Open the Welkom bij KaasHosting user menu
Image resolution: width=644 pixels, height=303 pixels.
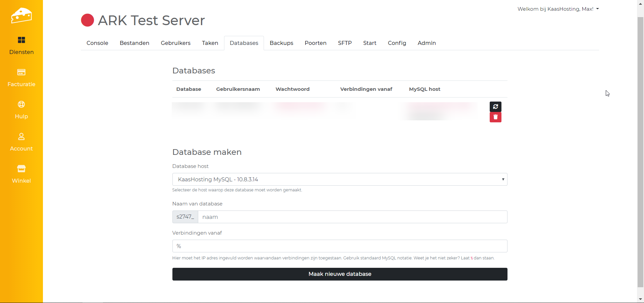[558, 9]
